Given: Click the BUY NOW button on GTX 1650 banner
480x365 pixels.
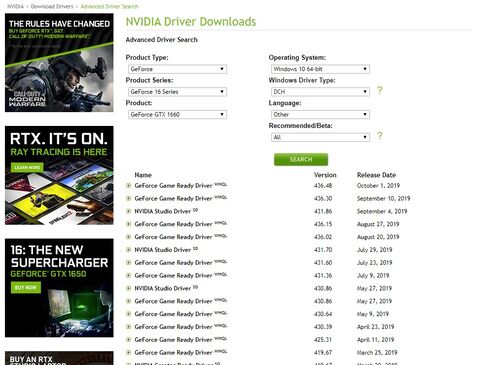Looking at the screenshot, I should point(26,287).
